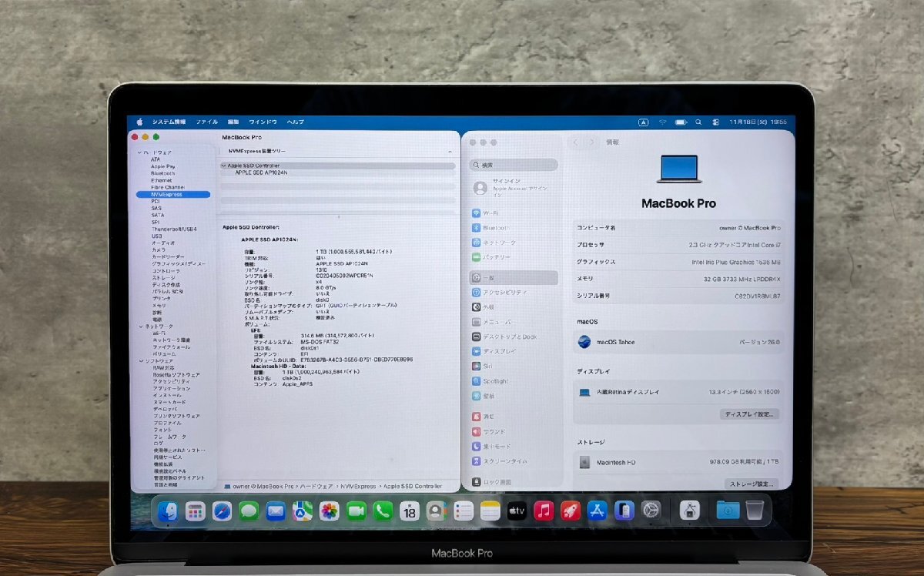The height and width of the screenshot is (576, 924).
Task: Click the Wi-Fi status icon in the menu bar
Action: (662, 122)
